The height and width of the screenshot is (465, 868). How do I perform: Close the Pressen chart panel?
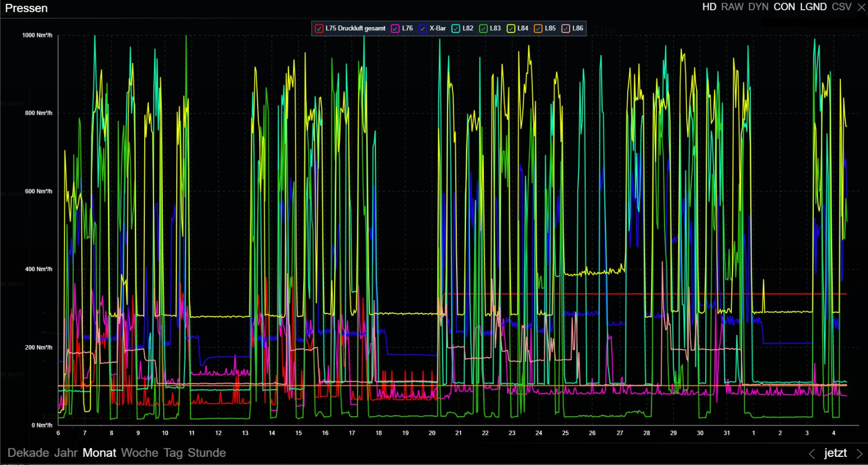coord(861,8)
